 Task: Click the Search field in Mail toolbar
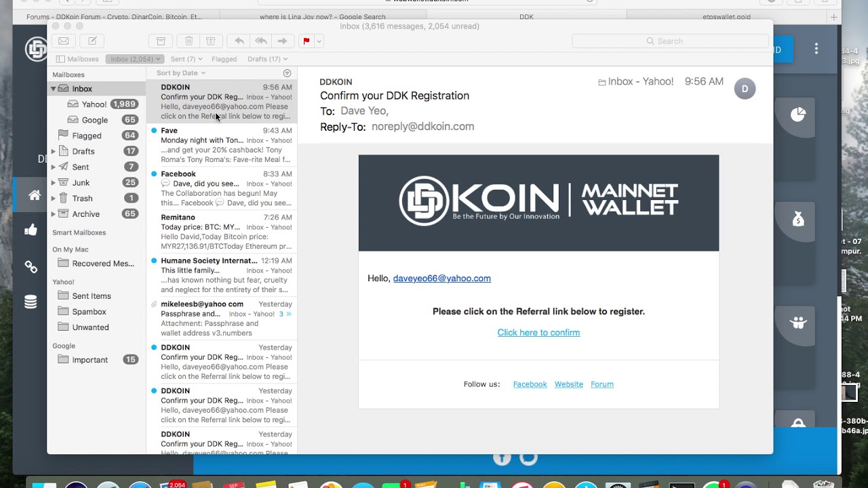tap(670, 41)
